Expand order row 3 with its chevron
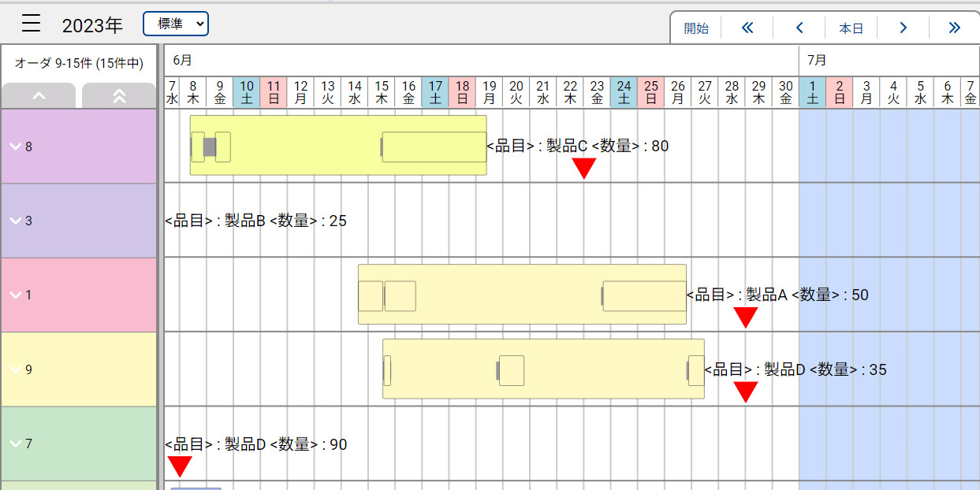The image size is (980, 490). (x=16, y=221)
